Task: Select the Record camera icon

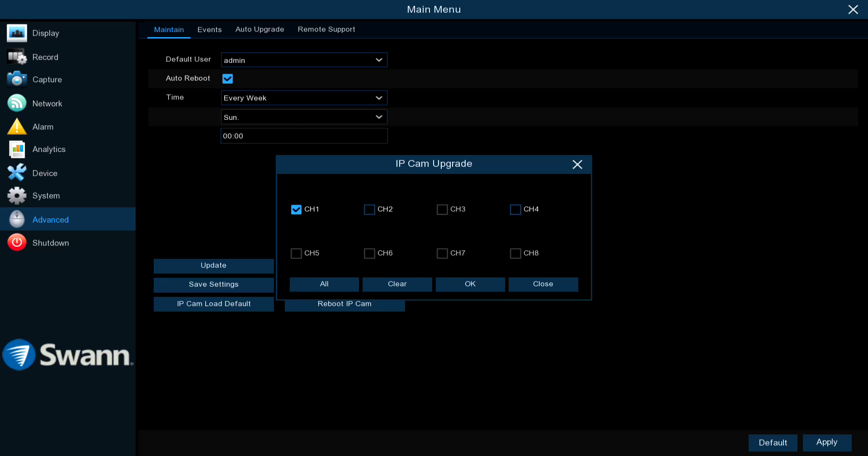Action: pyautogui.click(x=17, y=57)
